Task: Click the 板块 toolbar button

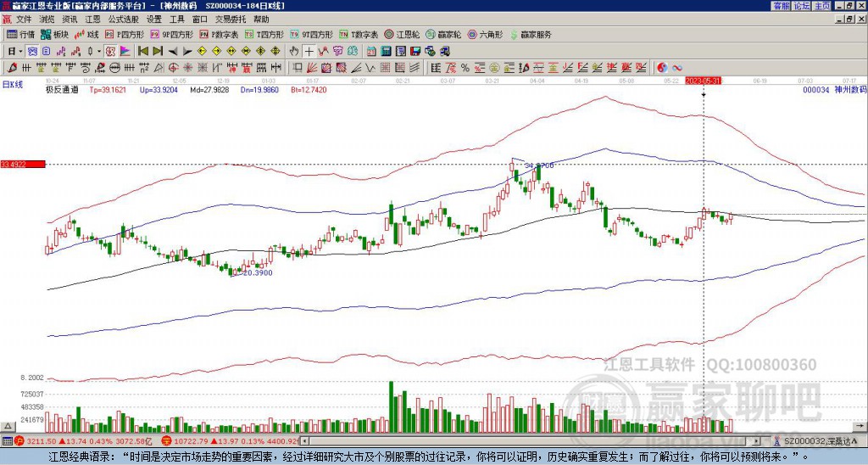Action: click(x=54, y=34)
